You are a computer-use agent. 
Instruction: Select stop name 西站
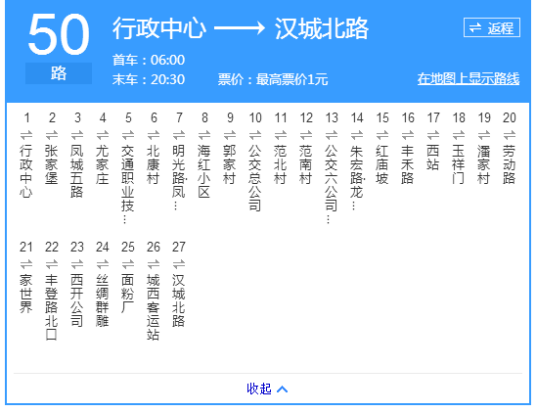433,158
